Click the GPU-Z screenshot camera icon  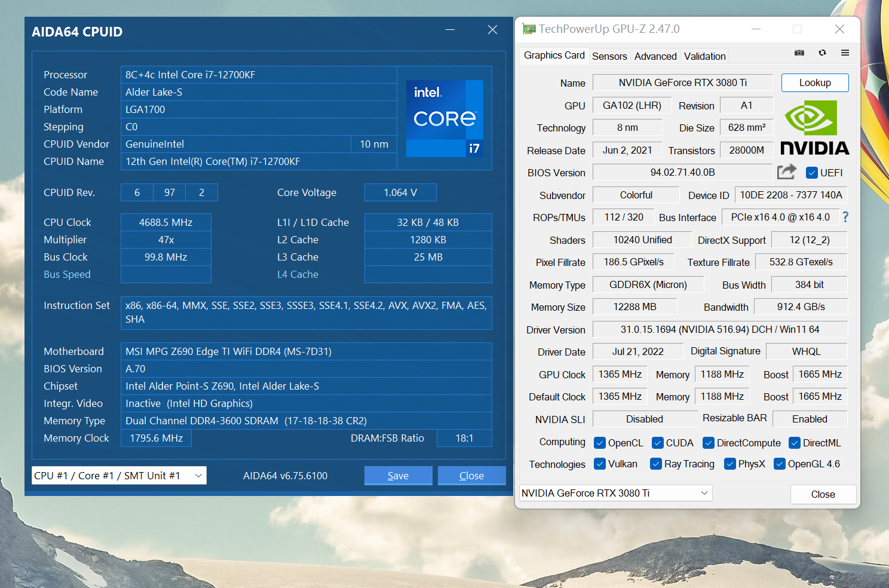click(799, 53)
